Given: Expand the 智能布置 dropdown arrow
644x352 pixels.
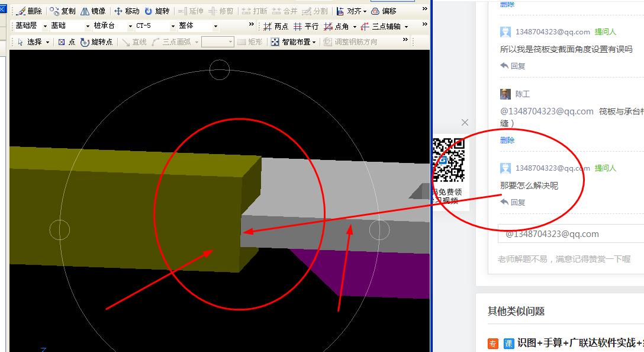Looking at the screenshot, I should coord(314,42).
